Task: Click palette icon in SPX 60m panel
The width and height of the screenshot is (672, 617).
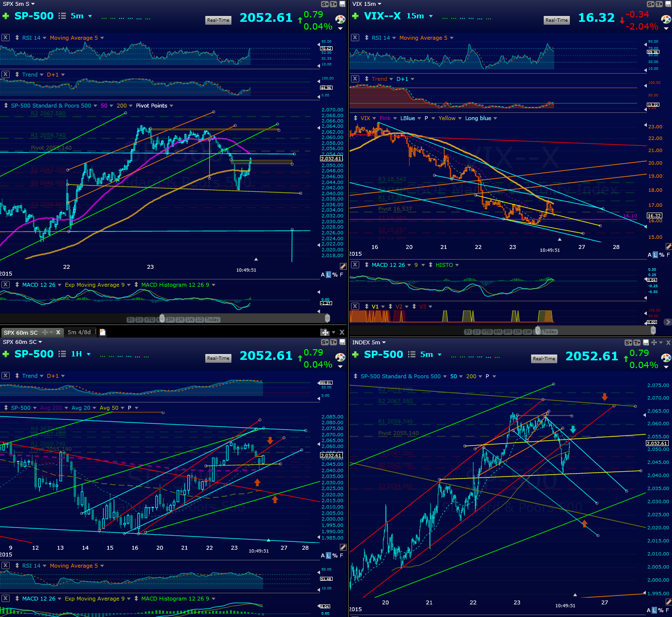Action: tap(340, 357)
